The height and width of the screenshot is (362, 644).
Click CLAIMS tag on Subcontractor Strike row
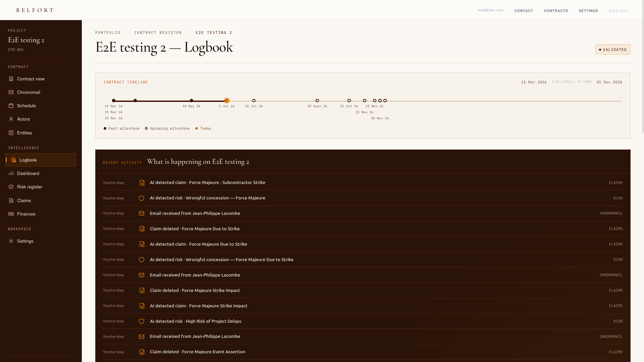tap(616, 183)
